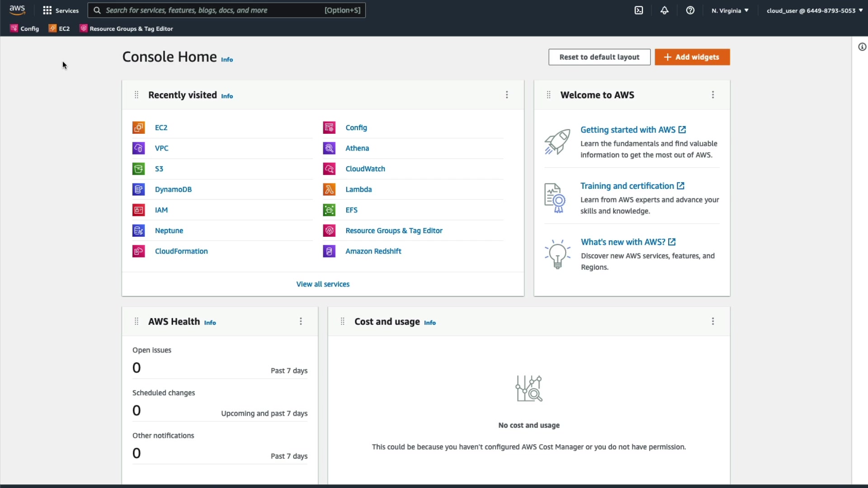
Task: Click the Add widgets button
Action: 692,57
